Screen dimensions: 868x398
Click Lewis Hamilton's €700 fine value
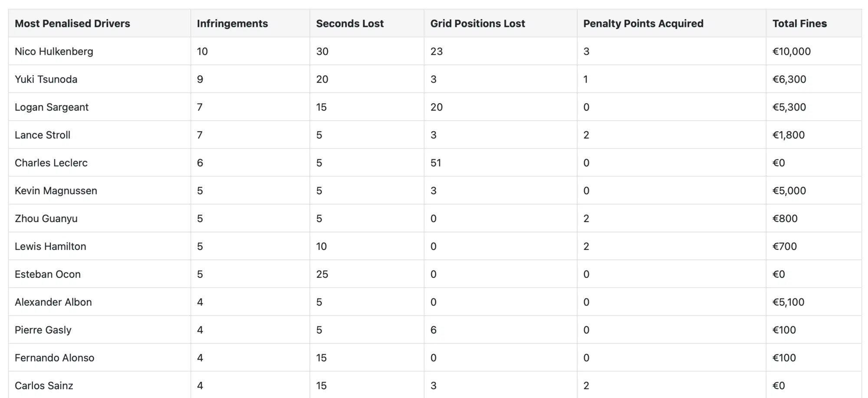pos(785,246)
